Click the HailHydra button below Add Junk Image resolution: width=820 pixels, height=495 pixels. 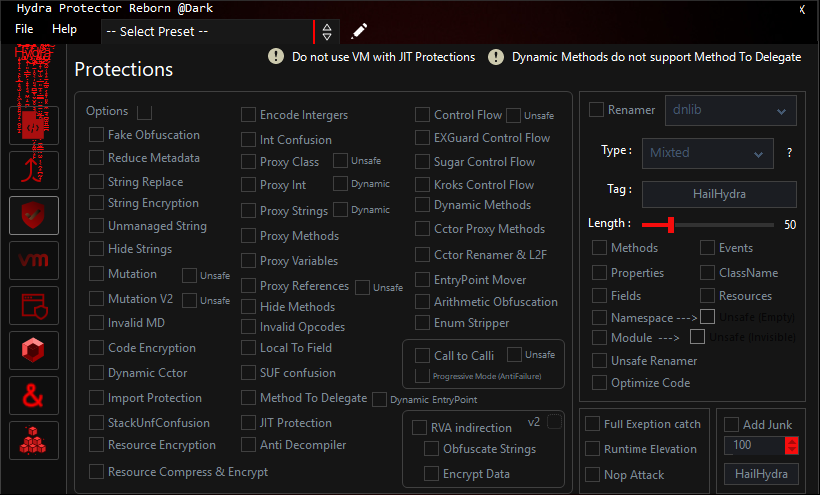coord(761,474)
